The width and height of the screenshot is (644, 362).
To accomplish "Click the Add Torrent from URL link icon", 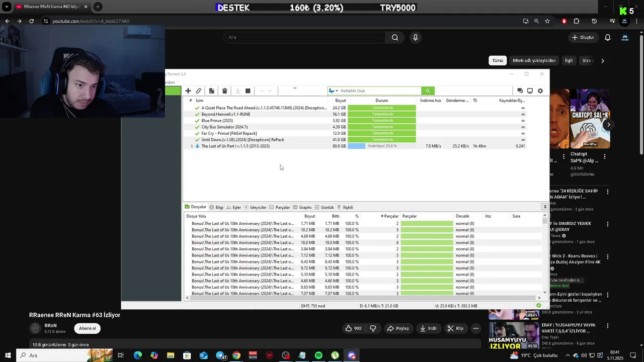I will [199, 91].
